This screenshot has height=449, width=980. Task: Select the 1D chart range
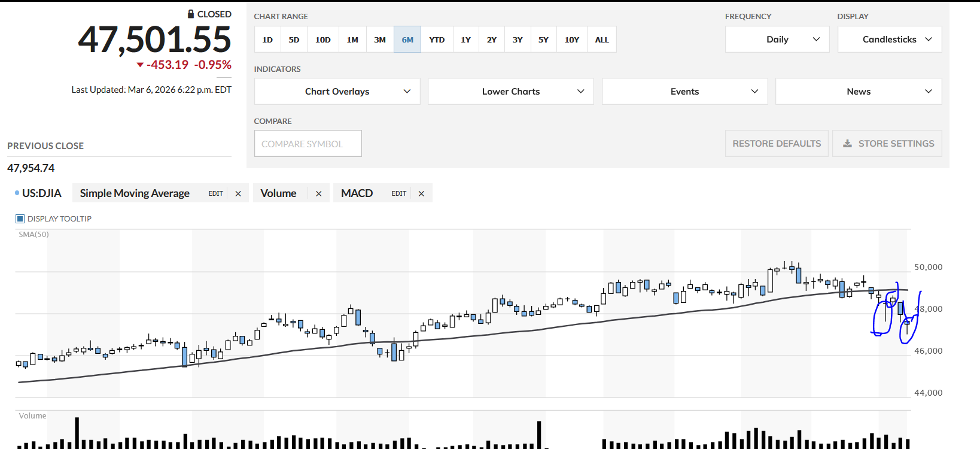267,40
